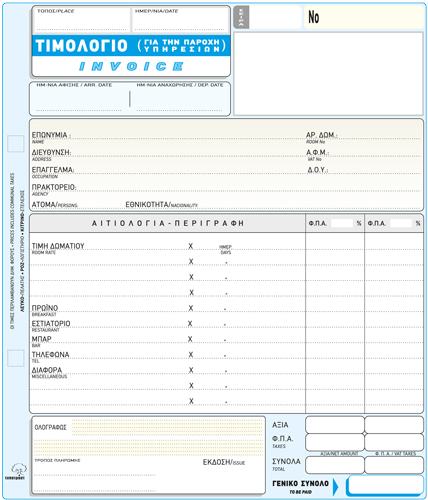Click the No invoice number field

(364, 17)
